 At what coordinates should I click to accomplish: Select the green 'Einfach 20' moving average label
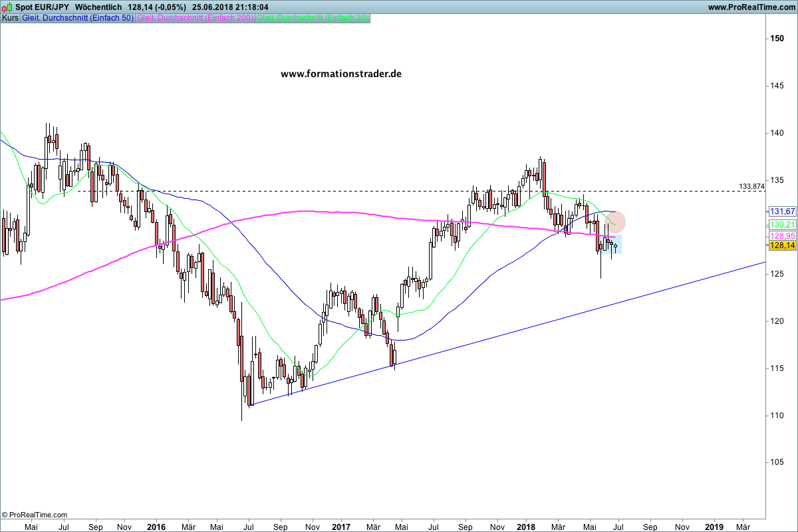[312, 18]
